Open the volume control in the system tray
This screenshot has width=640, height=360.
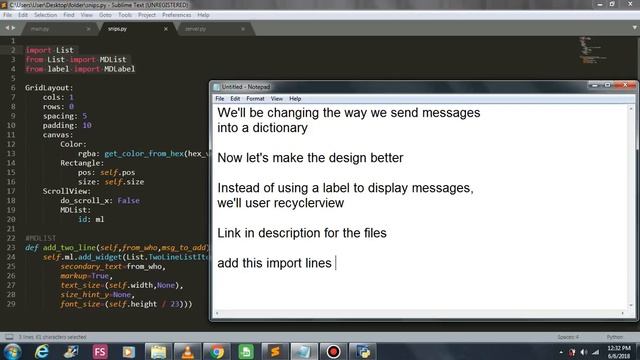[584, 352]
